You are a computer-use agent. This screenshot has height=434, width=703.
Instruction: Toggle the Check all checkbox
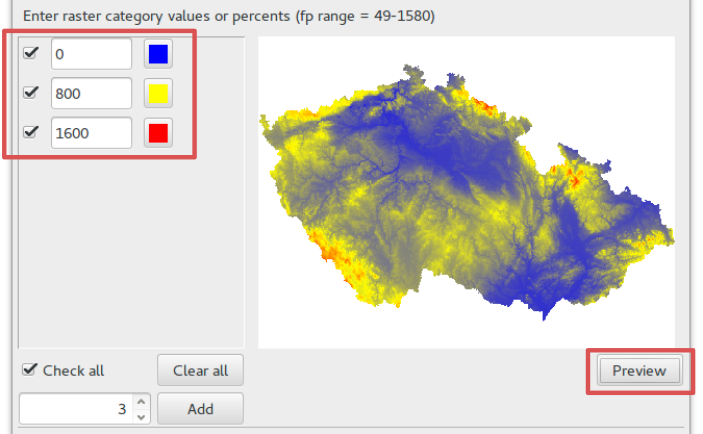(x=30, y=370)
